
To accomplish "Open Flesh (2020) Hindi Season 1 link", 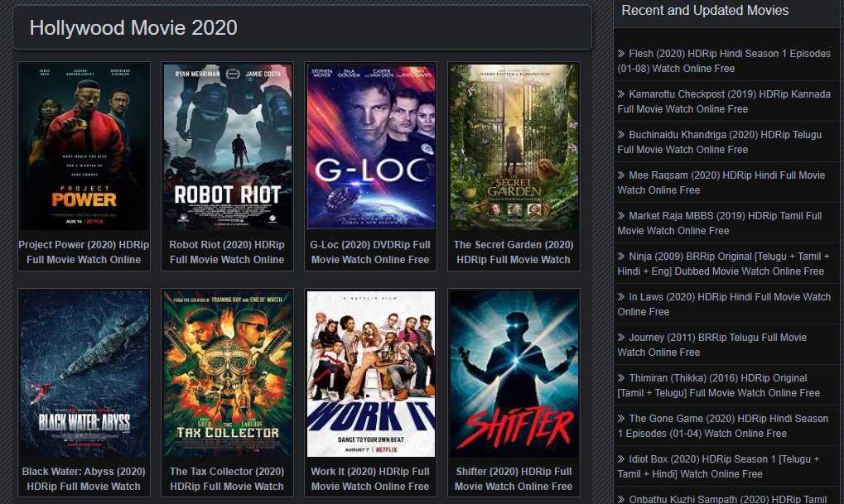I will (724, 61).
